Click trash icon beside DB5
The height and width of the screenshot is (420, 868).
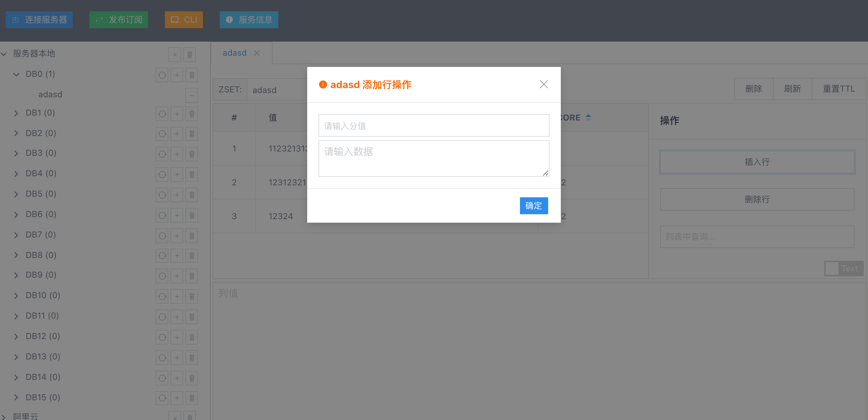[192, 195]
